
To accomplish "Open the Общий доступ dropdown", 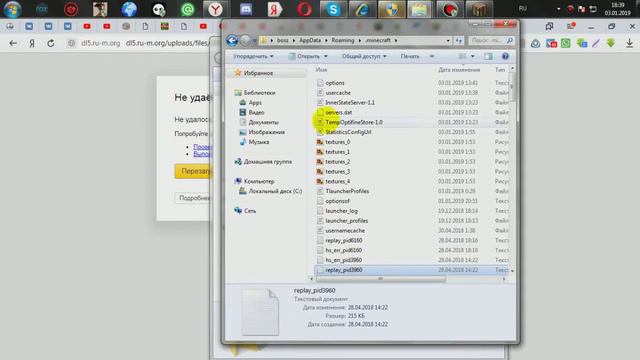I will [364, 56].
